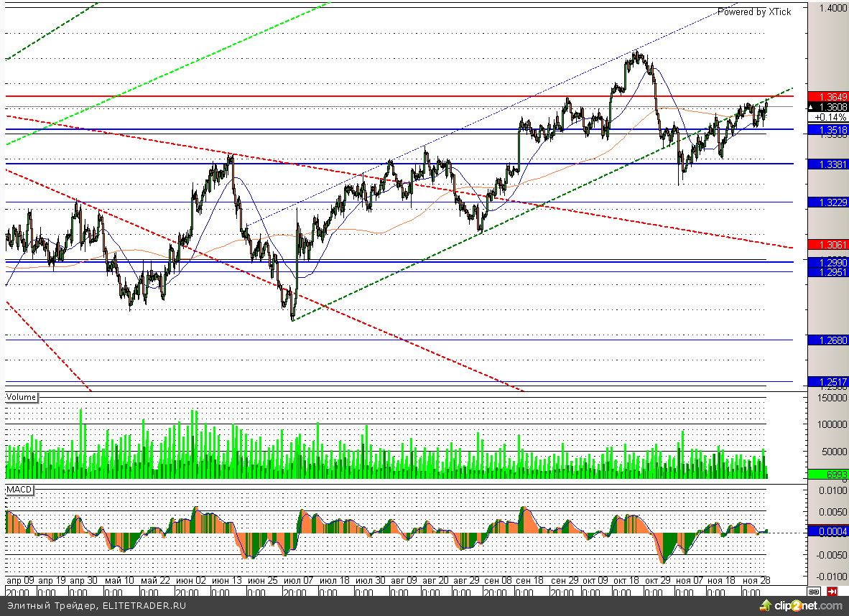Click the 'сен 29' date label
The image size is (849, 616).
click(x=565, y=580)
